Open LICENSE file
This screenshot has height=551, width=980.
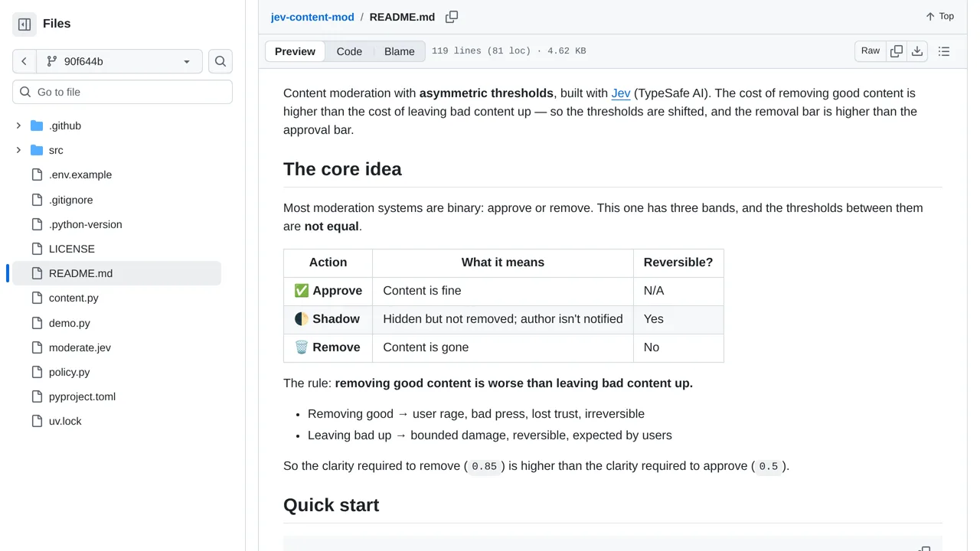pos(72,249)
